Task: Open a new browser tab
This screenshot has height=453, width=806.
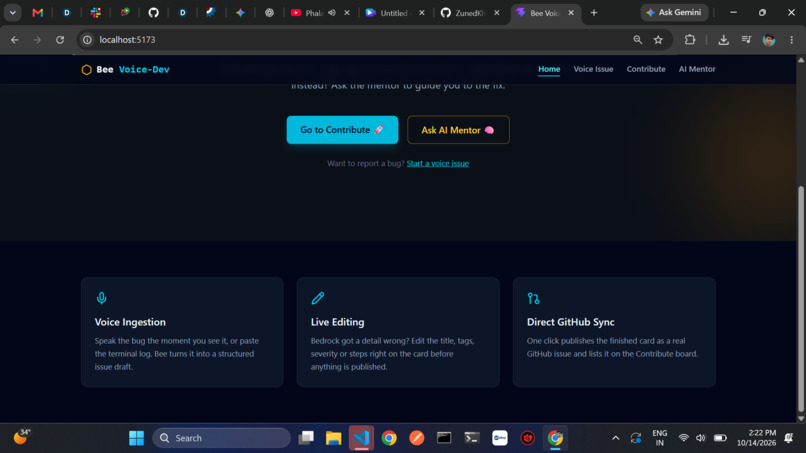Action: click(x=594, y=13)
